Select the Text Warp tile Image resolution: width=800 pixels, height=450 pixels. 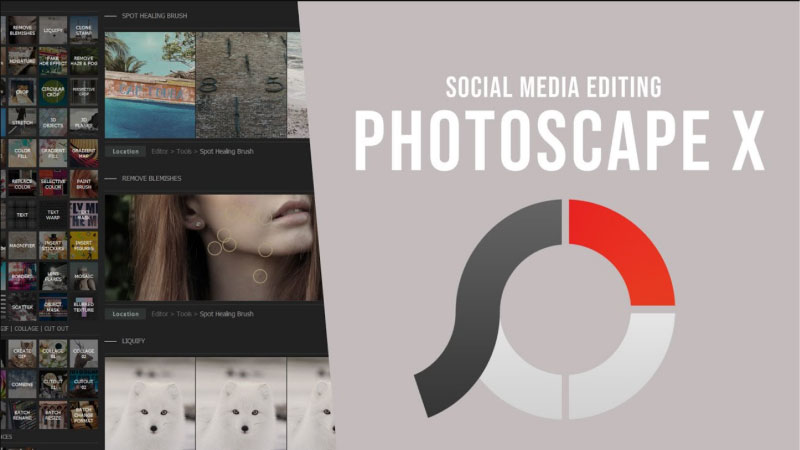(53, 215)
